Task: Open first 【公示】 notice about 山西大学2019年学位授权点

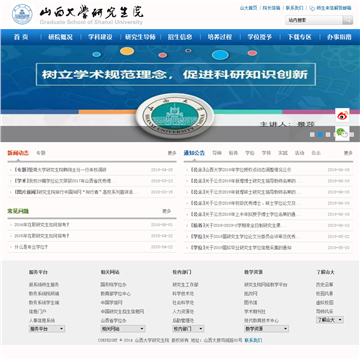Action: tap(241, 170)
